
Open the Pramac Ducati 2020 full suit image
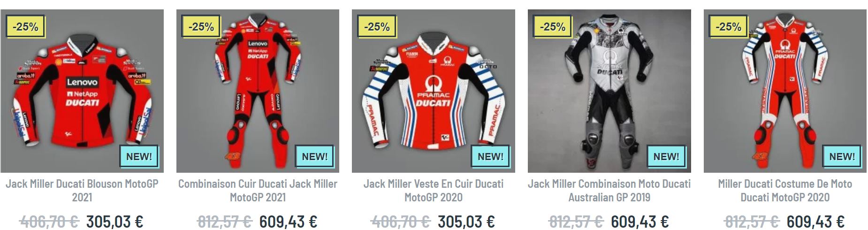[785, 91]
